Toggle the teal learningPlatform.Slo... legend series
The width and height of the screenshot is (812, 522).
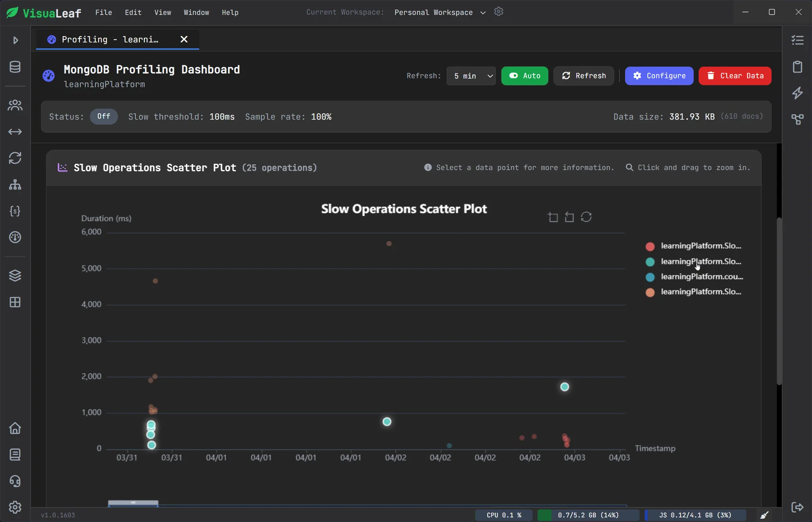(694, 262)
